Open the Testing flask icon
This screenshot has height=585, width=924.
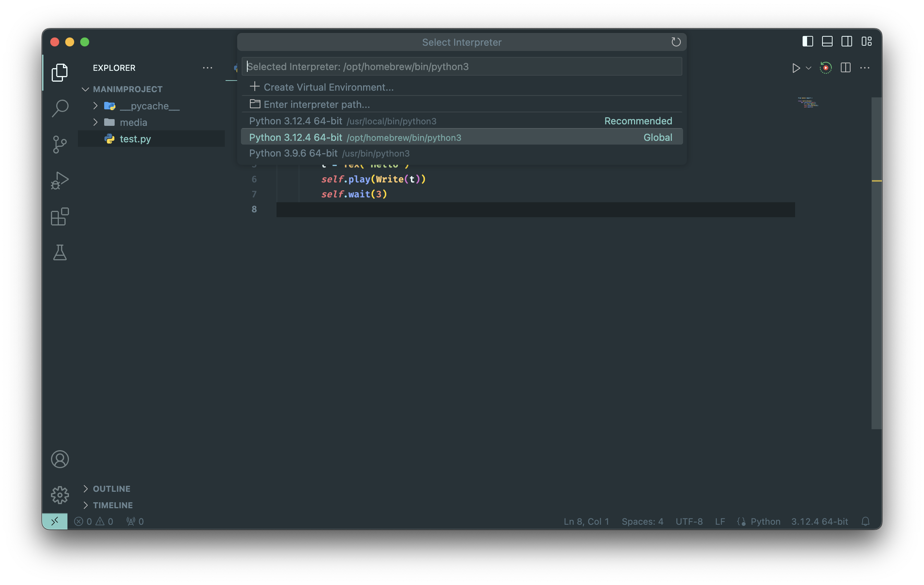tap(60, 252)
